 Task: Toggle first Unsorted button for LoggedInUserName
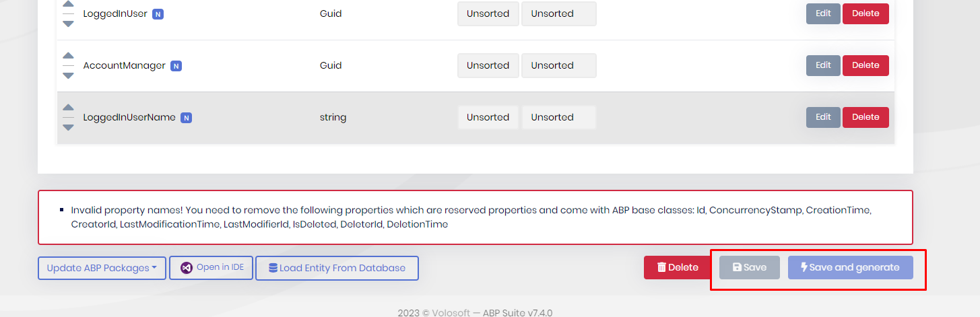pos(488,117)
